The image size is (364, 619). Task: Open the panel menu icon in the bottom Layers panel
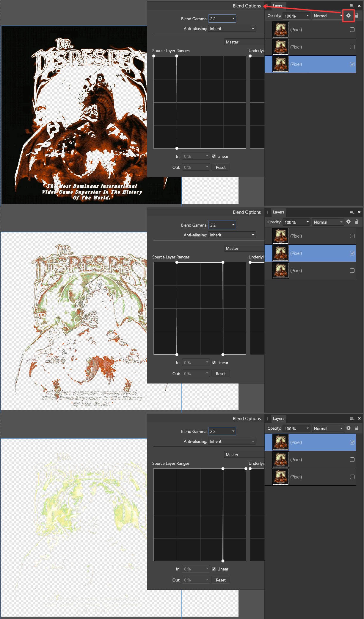[352, 418]
